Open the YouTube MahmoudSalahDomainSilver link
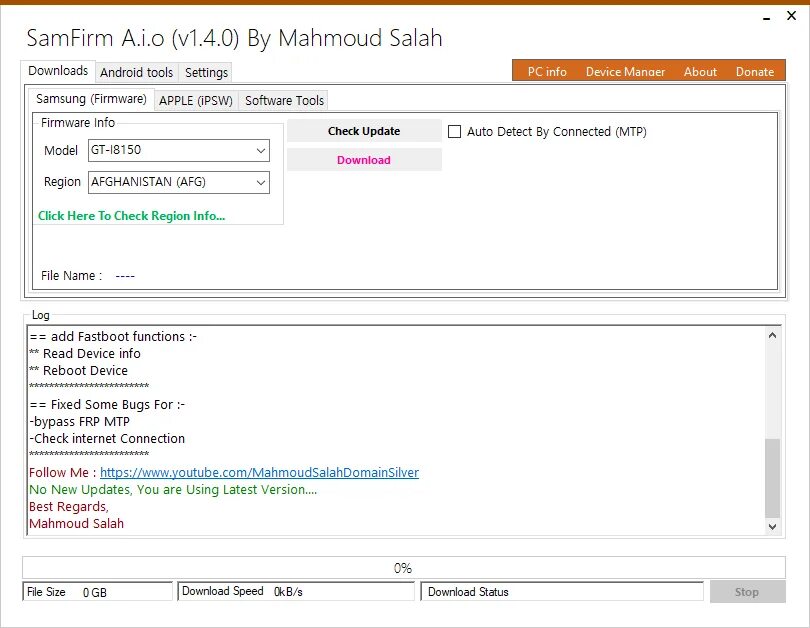This screenshot has height=628, width=810. click(x=259, y=472)
